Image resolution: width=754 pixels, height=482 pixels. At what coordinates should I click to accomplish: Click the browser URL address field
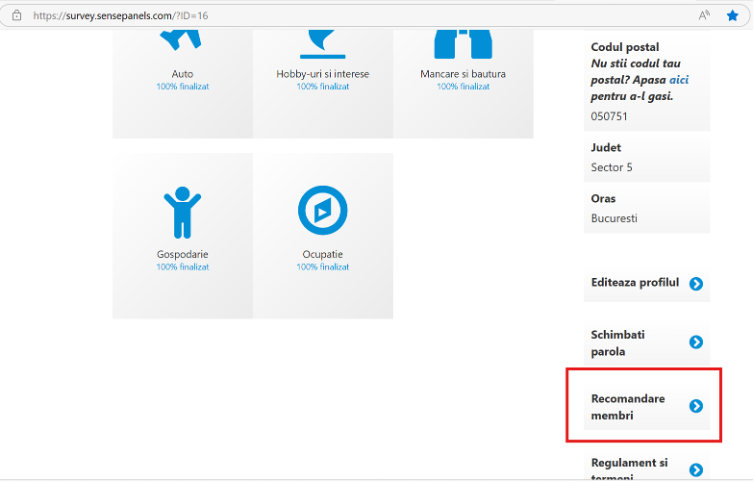coord(300,16)
